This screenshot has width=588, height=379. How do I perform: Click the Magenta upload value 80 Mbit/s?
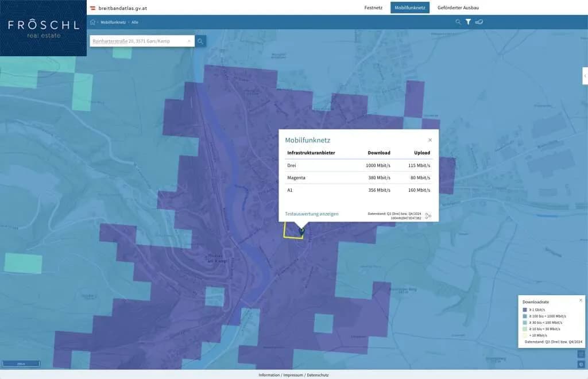pos(420,177)
